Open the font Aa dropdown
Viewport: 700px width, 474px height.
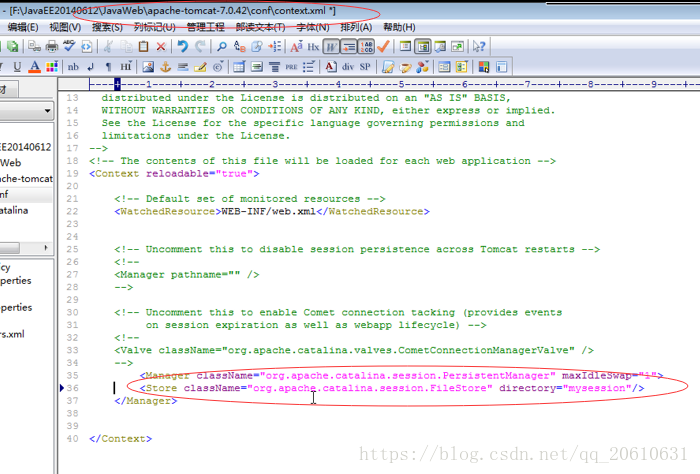296,46
